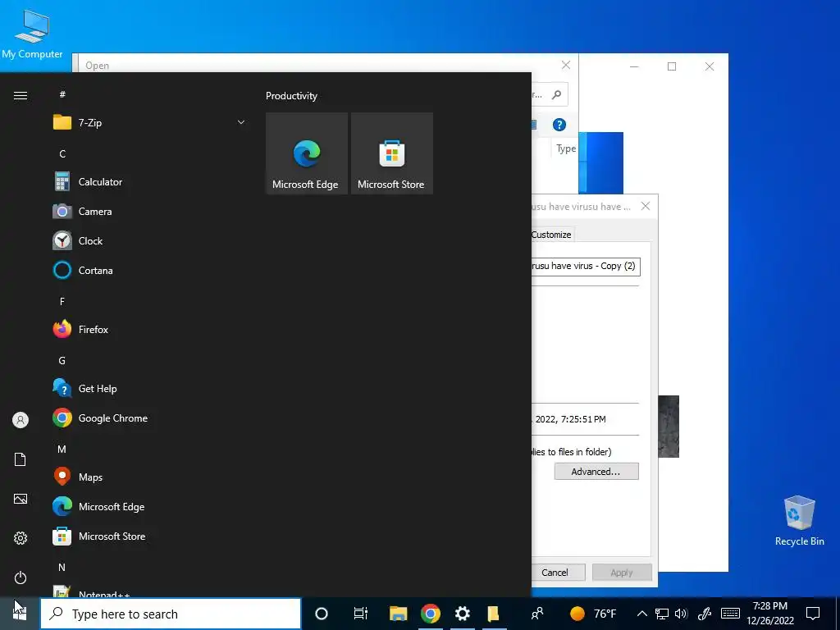Open Settings from the taskbar
Image resolution: width=840 pixels, height=630 pixels.
(x=463, y=614)
